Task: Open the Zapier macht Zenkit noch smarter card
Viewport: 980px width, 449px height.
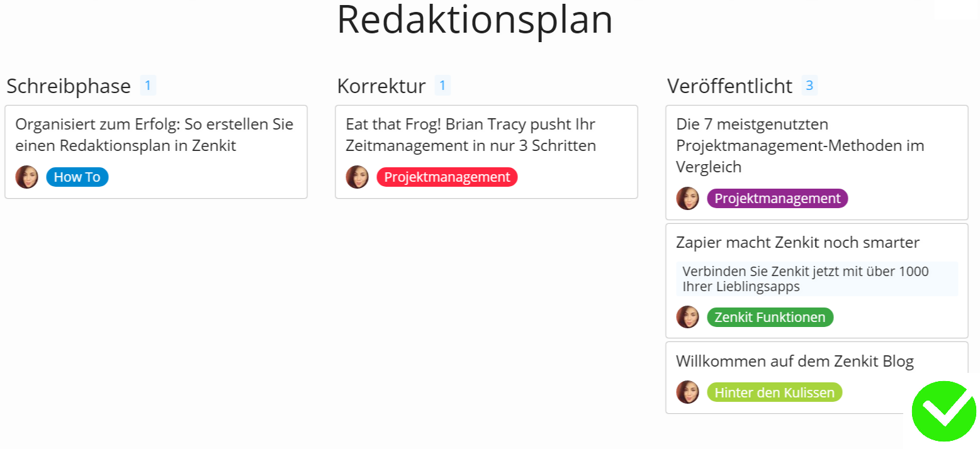Action: (817, 280)
